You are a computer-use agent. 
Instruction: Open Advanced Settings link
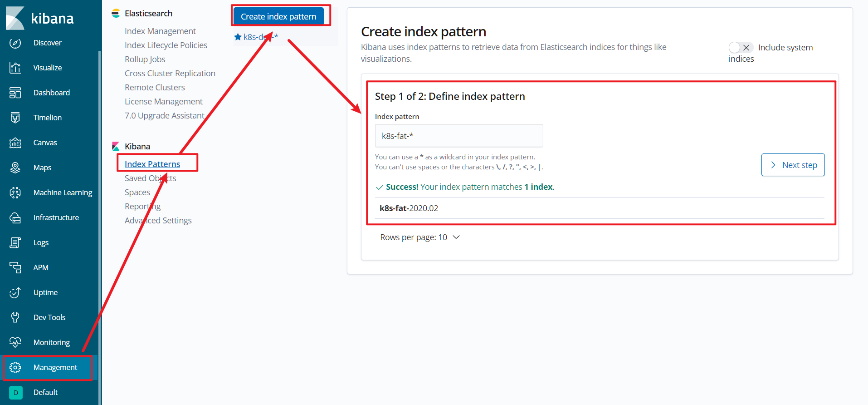click(158, 221)
